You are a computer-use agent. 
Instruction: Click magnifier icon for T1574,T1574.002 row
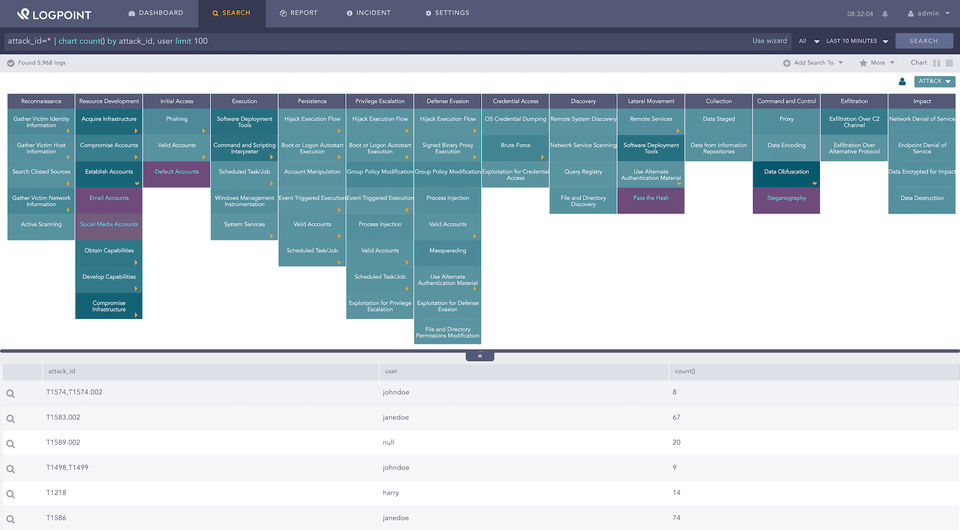point(10,394)
